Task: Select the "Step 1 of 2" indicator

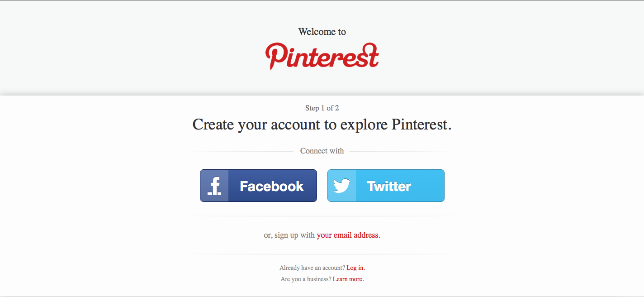Action: 322,108
